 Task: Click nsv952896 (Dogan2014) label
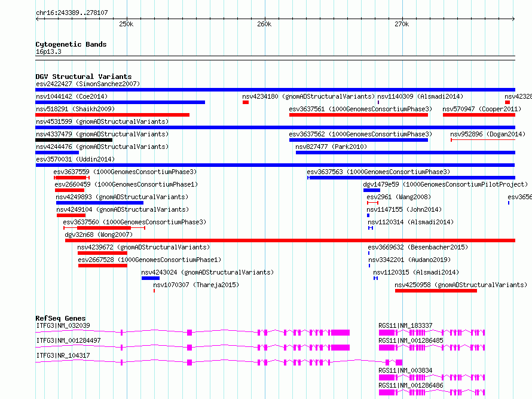click(x=488, y=134)
